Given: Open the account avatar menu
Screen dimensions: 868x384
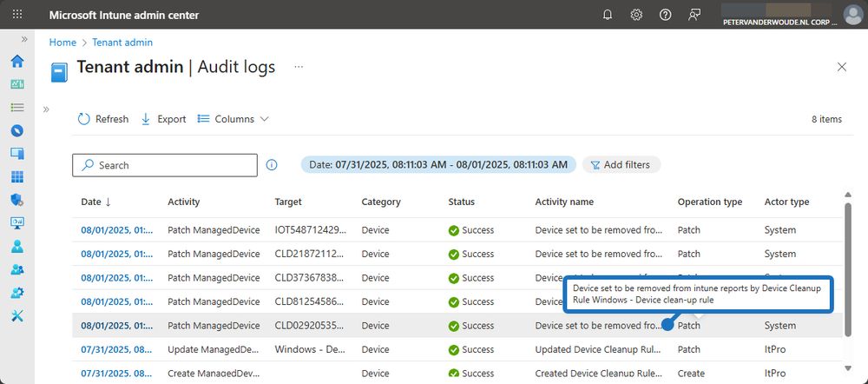Looking at the screenshot, I should point(852,15).
